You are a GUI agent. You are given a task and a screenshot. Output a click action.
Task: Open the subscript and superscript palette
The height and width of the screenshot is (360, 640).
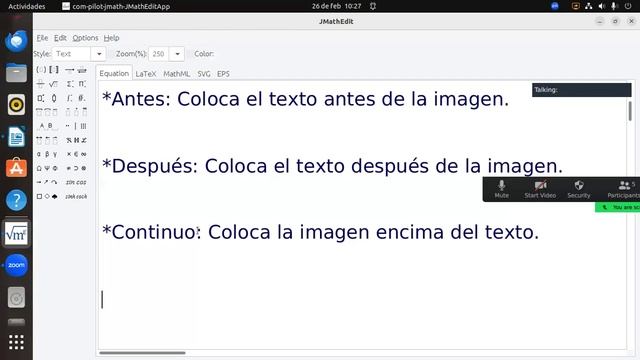click(47, 98)
